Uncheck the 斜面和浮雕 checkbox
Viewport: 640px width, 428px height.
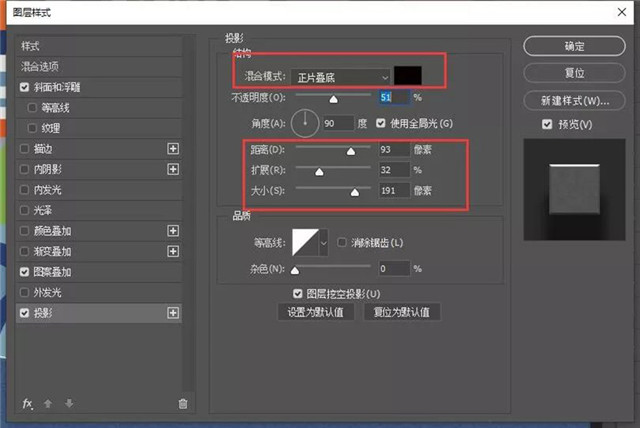coord(25,87)
